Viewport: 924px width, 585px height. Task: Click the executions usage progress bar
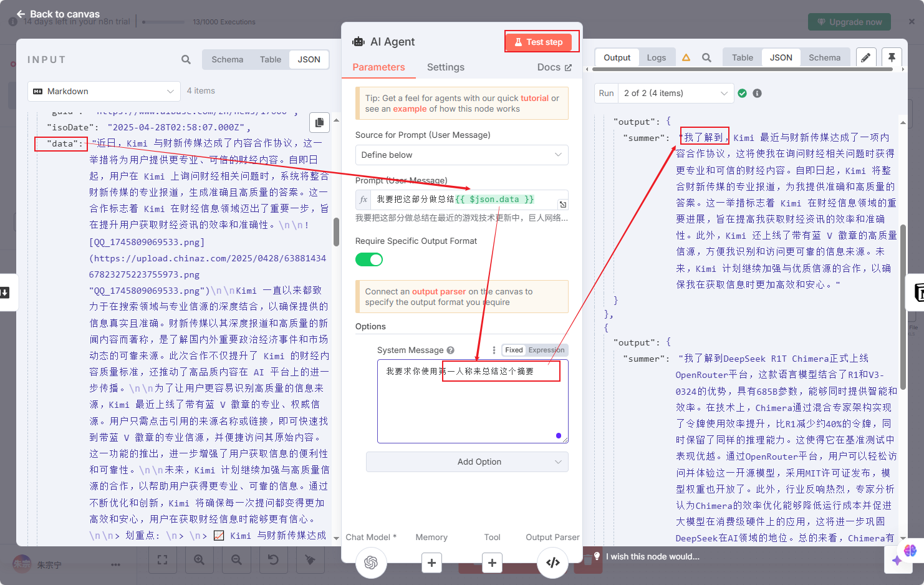(x=163, y=22)
